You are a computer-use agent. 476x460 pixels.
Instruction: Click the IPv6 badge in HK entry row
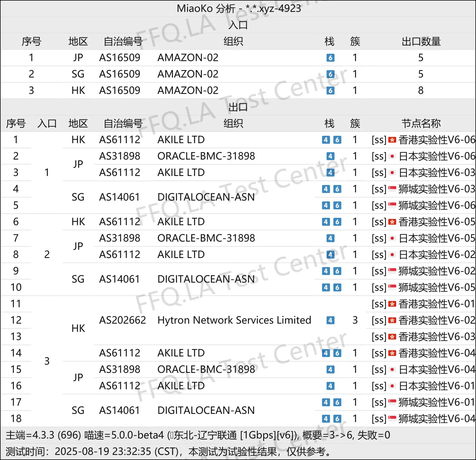[330, 91]
